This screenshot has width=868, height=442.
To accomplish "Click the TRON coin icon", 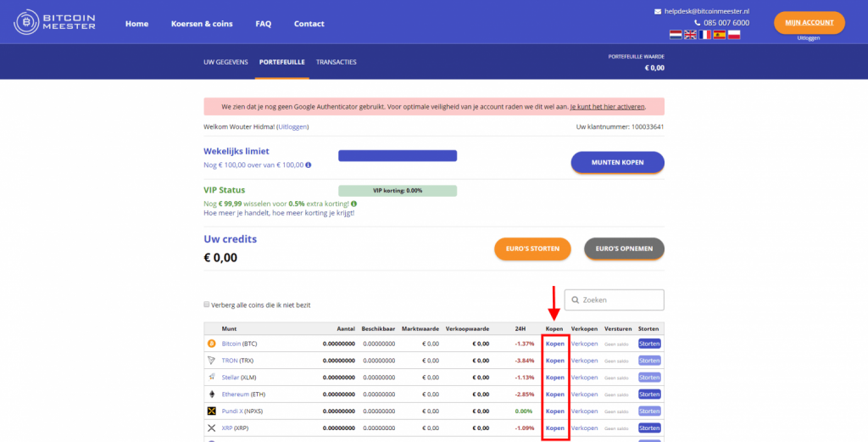I will point(211,360).
